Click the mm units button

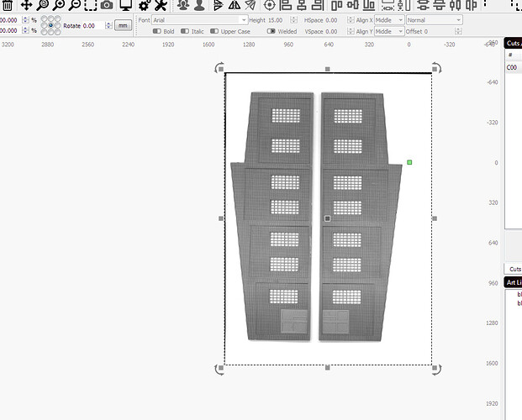(x=123, y=26)
